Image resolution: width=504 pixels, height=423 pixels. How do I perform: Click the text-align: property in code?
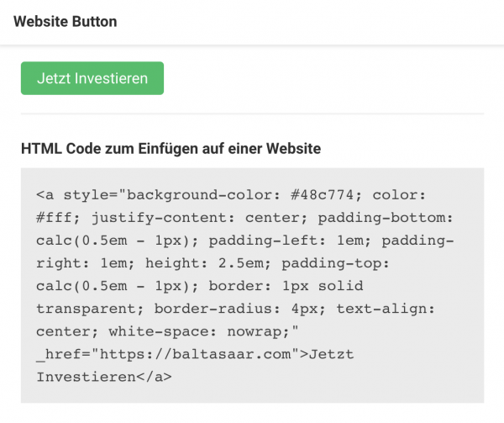pyautogui.click(x=386, y=309)
